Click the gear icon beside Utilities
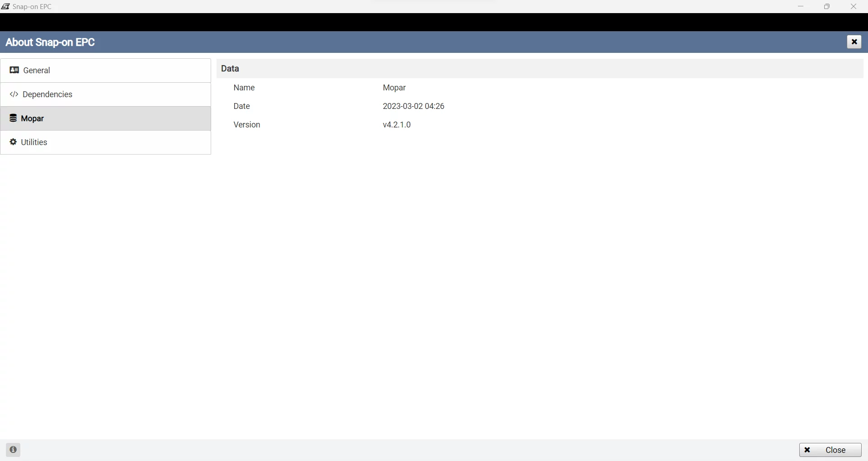This screenshot has height=461, width=868. tap(14, 142)
